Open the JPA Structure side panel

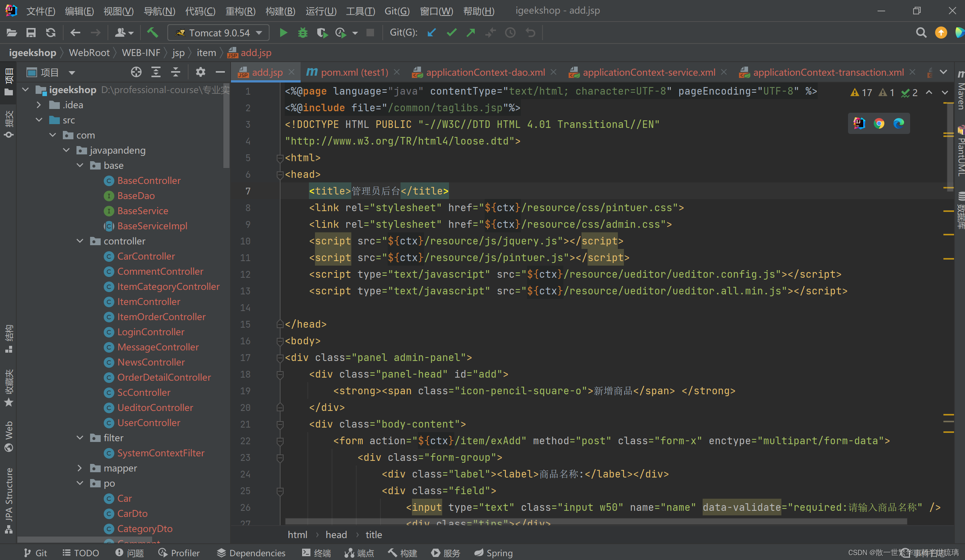[x=8, y=500]
